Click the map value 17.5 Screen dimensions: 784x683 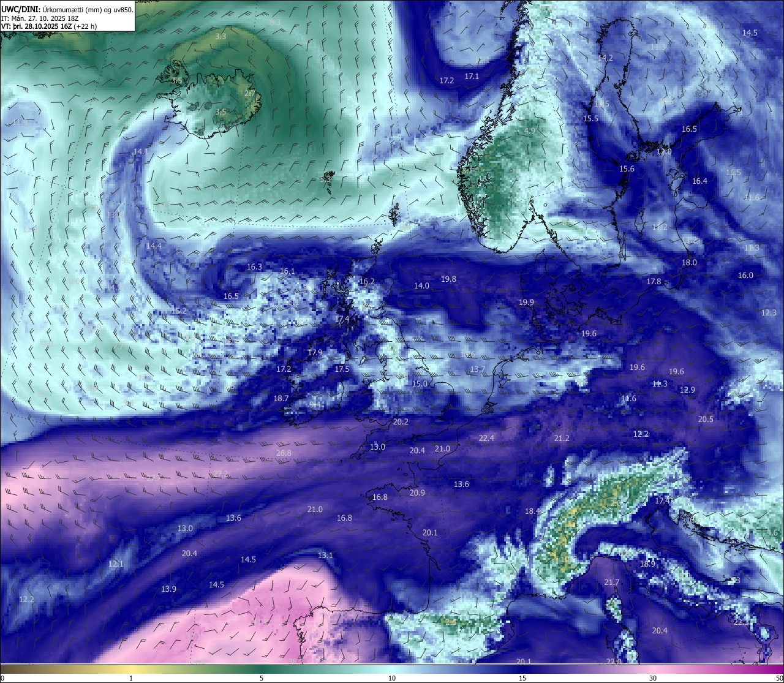[x=342, y=369]
